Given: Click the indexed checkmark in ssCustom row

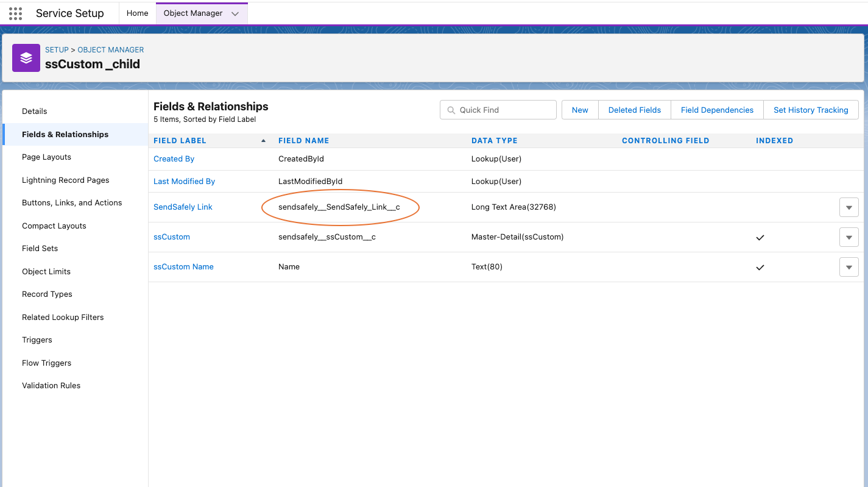Looking at the screenshot, I should (x=760, y=238).
